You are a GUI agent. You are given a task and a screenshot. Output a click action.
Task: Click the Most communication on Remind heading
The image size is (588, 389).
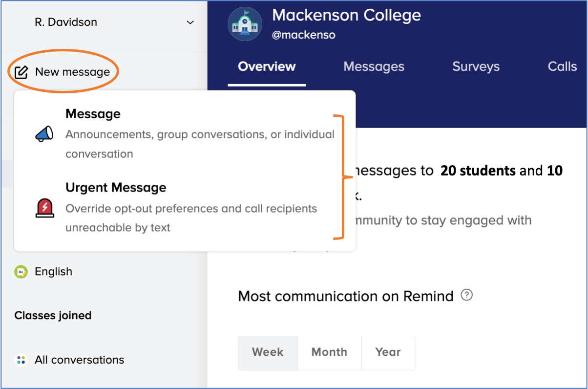[x=346, y=296]
